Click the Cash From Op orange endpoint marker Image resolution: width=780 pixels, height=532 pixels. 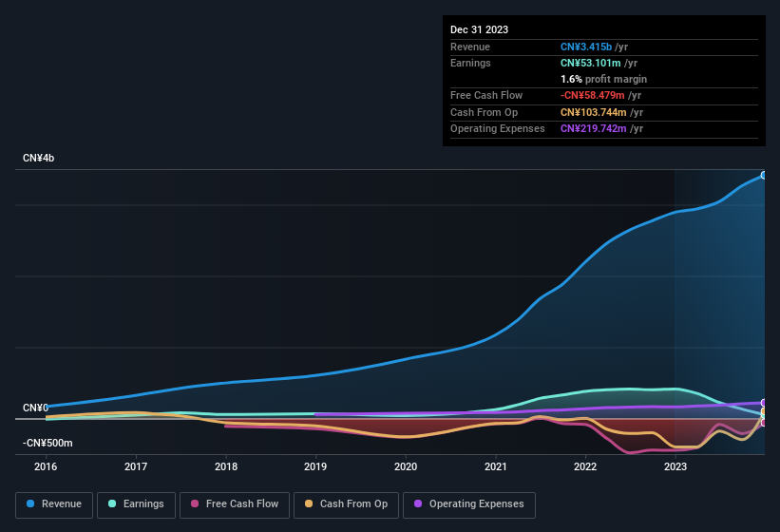763,411
